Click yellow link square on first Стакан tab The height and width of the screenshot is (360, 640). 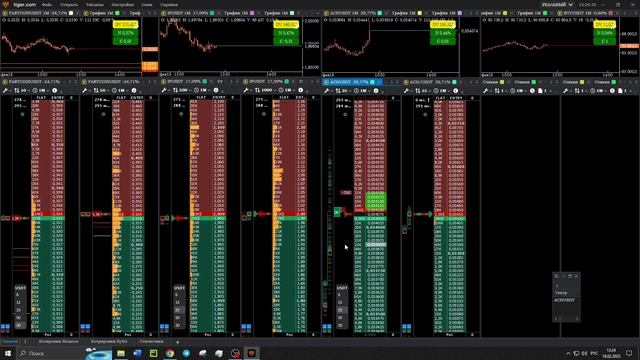[x=502, y=82]
